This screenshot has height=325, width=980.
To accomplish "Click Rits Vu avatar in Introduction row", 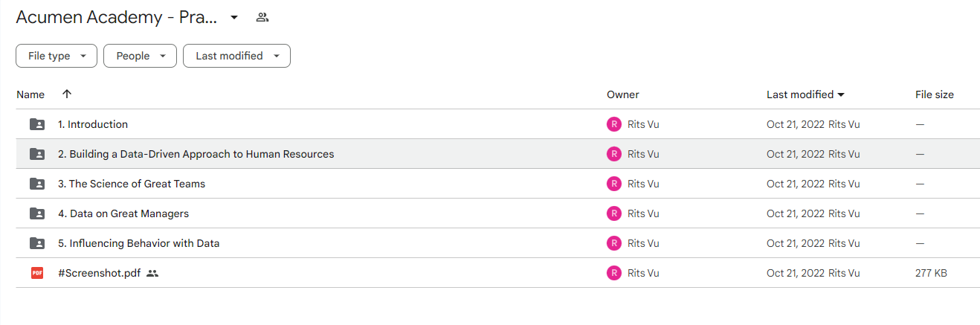I will (614, 124).
